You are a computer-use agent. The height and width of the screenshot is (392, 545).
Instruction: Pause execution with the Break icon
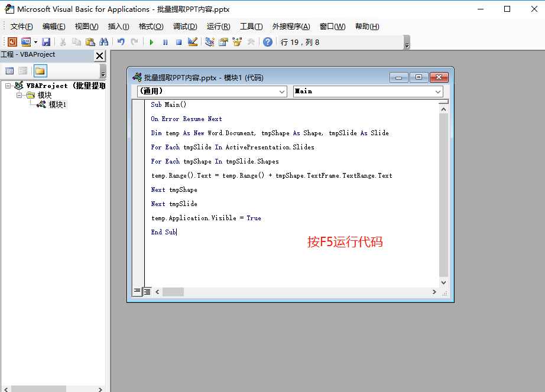tap(165, 43)
